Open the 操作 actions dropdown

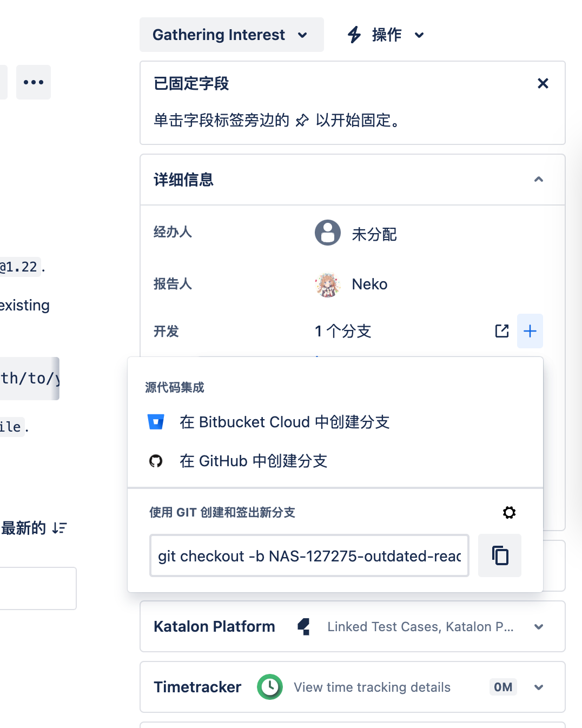tap(386, 35)
